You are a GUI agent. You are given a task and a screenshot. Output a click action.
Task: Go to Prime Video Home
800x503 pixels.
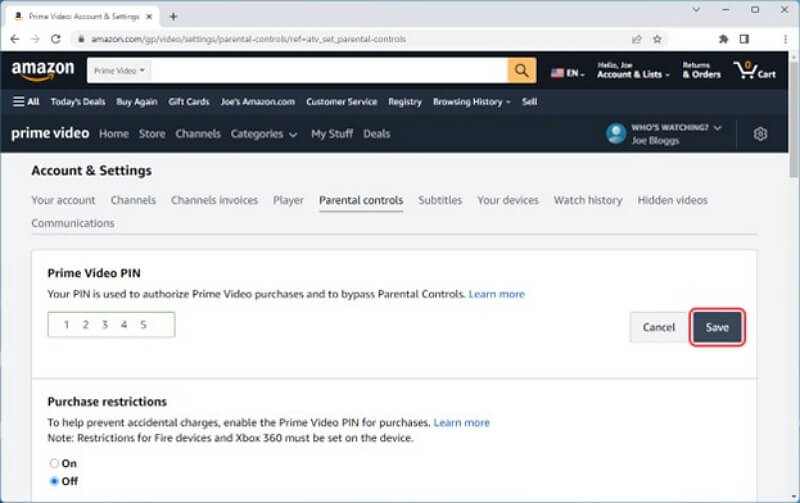pyautogui.click(x=114, y=134)
